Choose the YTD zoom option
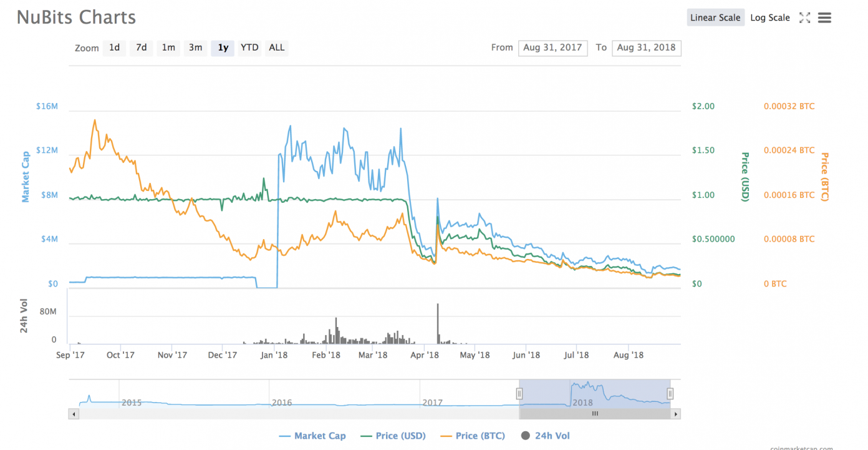 [x=249, y=47]
